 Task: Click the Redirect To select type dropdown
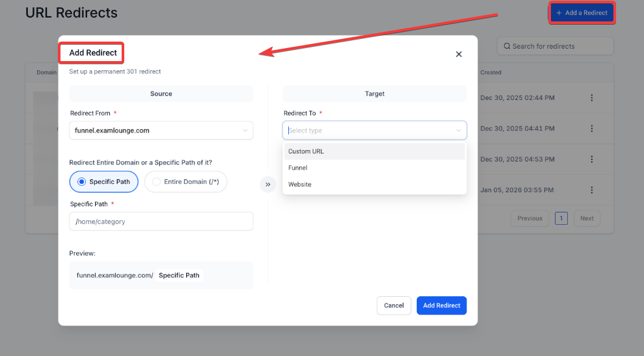coord(374,131)
